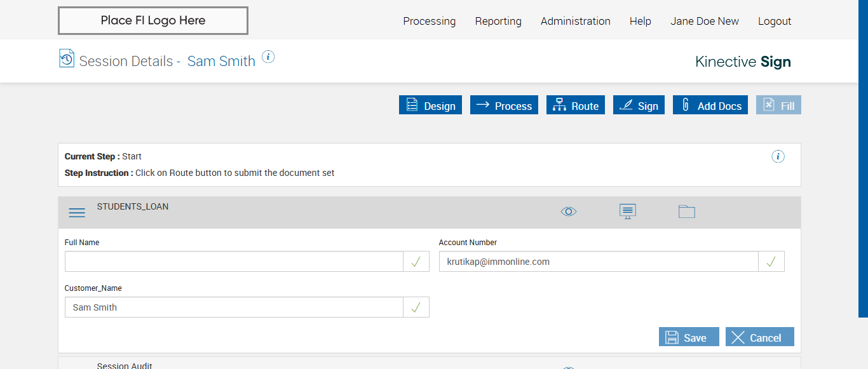Click the monitor screen icon for STUDENTS_LOAN
This screenshot has height=369, width=868.
tap(628, 211)
